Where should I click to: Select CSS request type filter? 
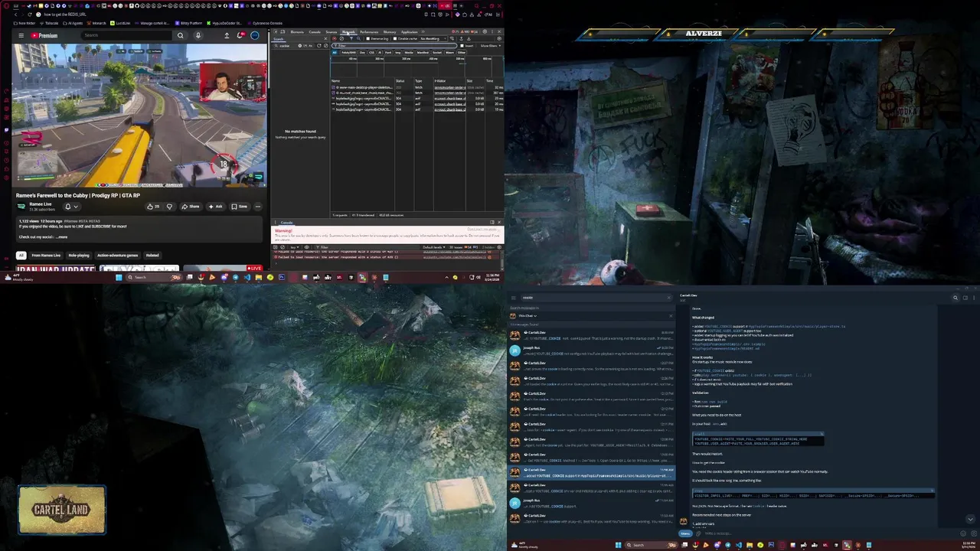click(x=372, y=53)
